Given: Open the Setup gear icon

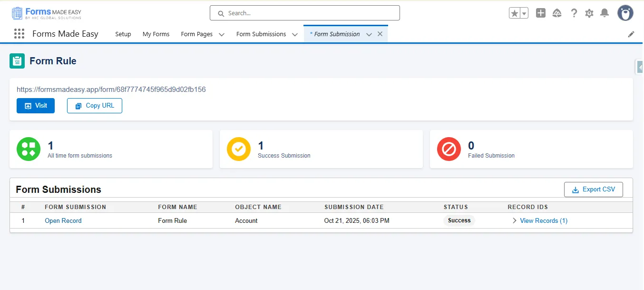Looking at the screenshot, I should click(589, 13).
